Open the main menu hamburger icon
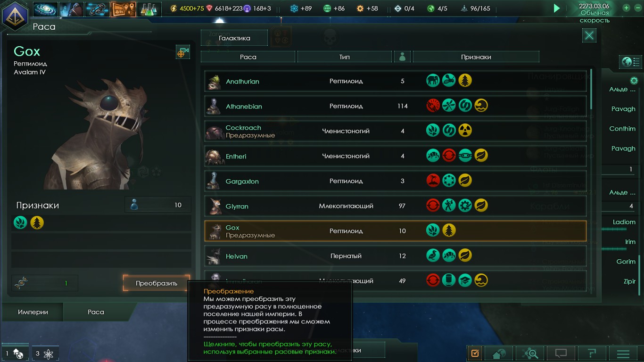The image size is (644, 362). click(x=623, y=353)
